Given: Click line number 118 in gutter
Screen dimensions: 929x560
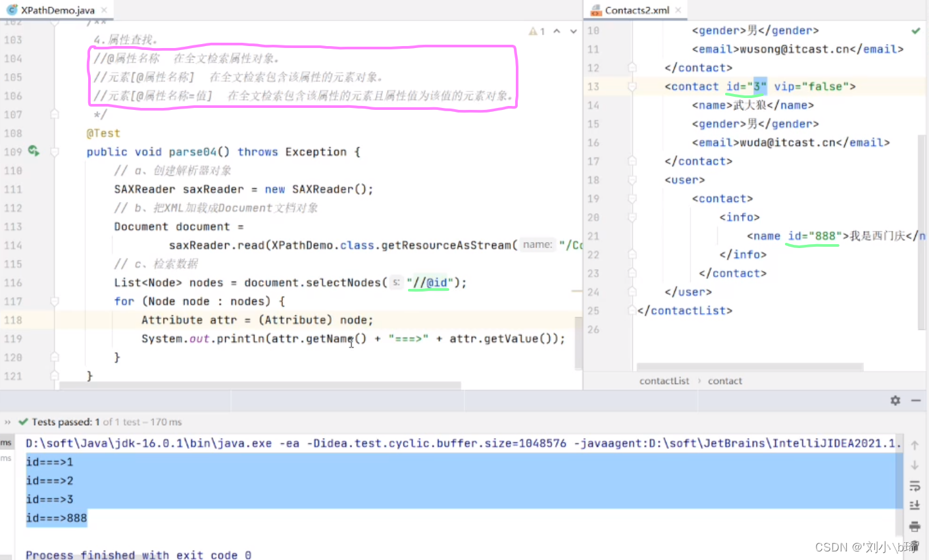Looking at the screenshot, I should tap(13, 320).
